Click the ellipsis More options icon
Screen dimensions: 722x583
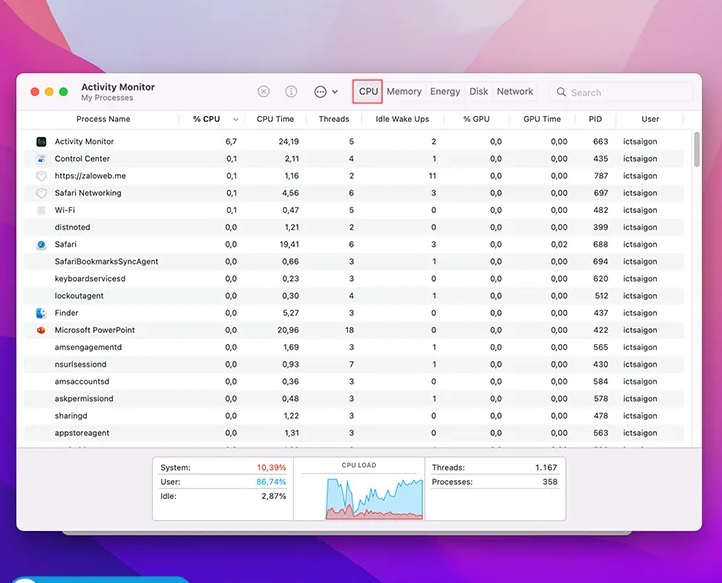tap(320, 92)
